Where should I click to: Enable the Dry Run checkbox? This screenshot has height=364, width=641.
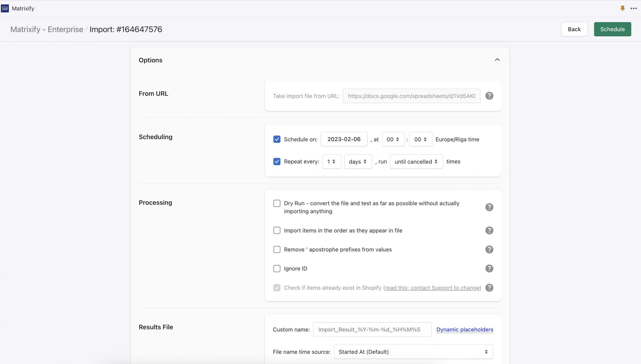(277, 203)
